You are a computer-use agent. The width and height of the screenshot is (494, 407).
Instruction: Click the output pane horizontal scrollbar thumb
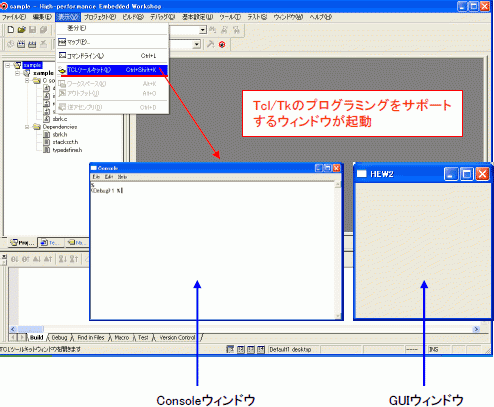[x=31, y=329]
